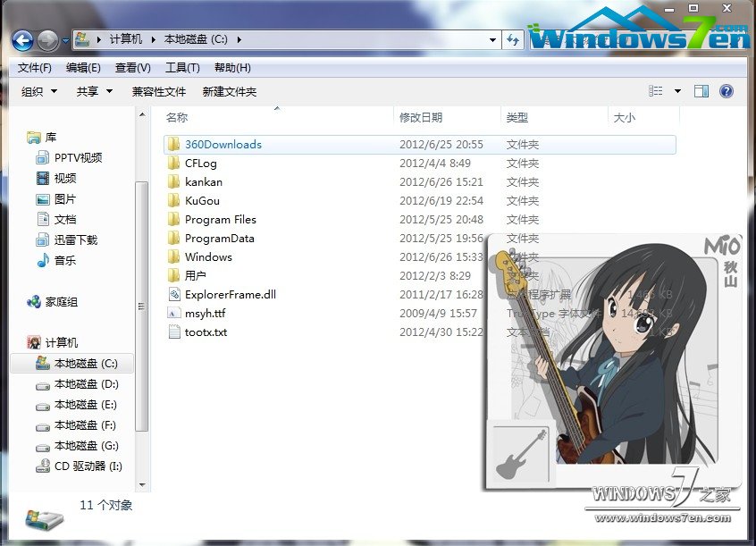Select 本地磁盘 (F:) in sidebar
Viewport: 756px width, 546px height.
pyautogui.click(x=85, y=425)
